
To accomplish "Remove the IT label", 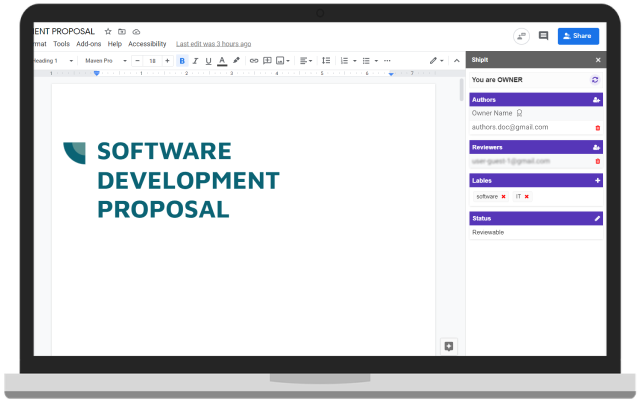I will pyautogui.click(x=527, y=196).
